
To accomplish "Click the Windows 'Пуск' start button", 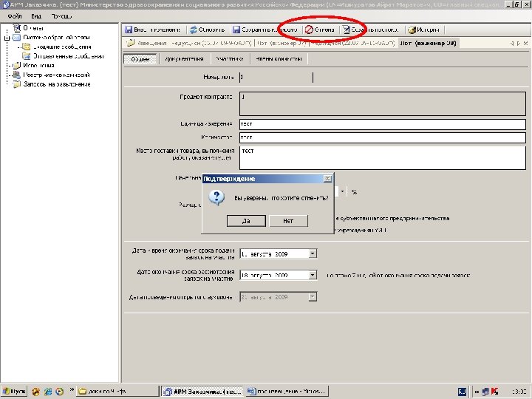I will [14, 392].
